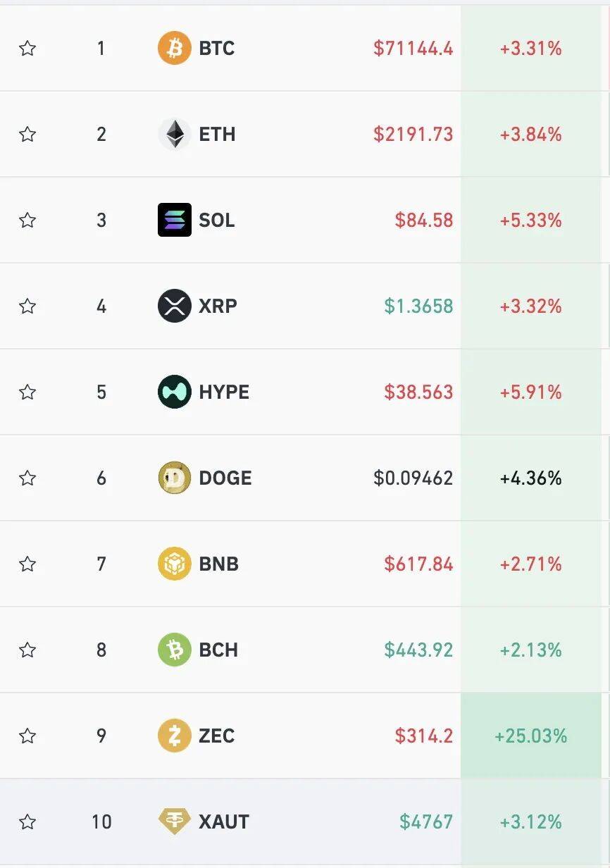Click the Bitcoin Cash BCH icon
The image size is (610, 868).
click(x=174, y=650)
